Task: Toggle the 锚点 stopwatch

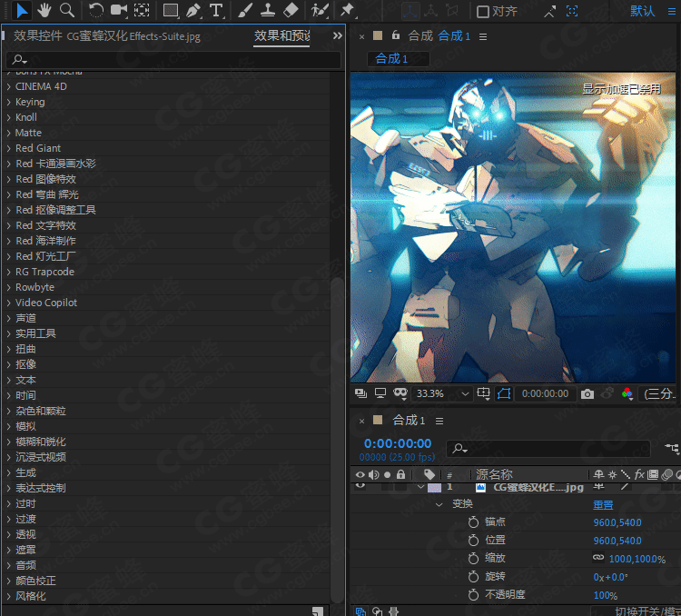Action: pyautogui.click(x=473, y=522)
